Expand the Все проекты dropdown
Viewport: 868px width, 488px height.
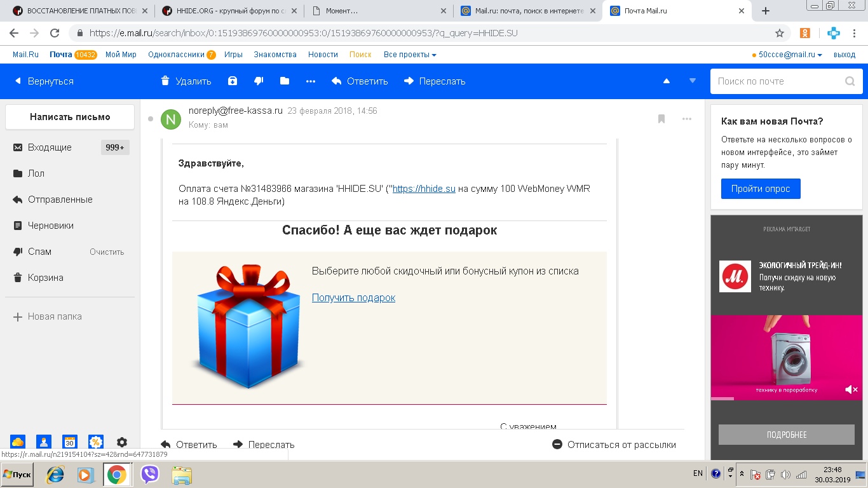[410, 55]
